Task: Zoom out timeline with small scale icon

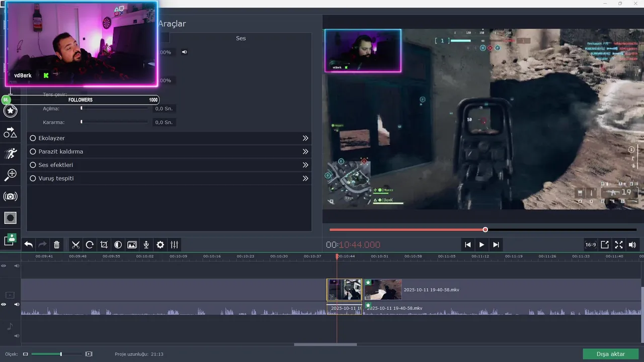Action: [26, 354]
